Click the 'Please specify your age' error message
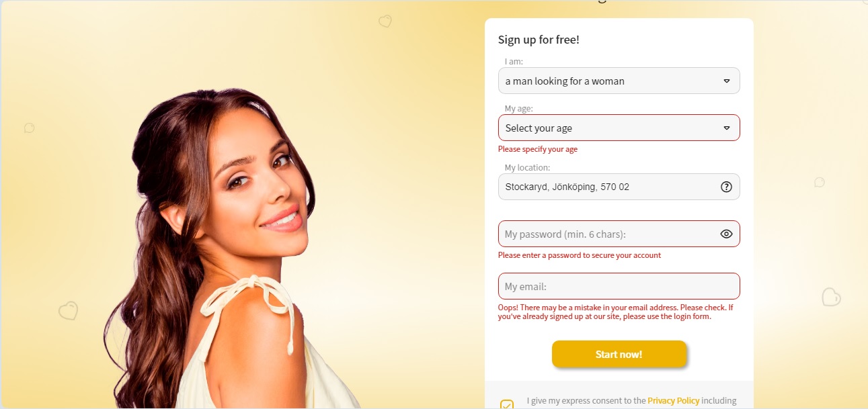Viewport: 868px width, 409px height. click(x=538, y=149)
